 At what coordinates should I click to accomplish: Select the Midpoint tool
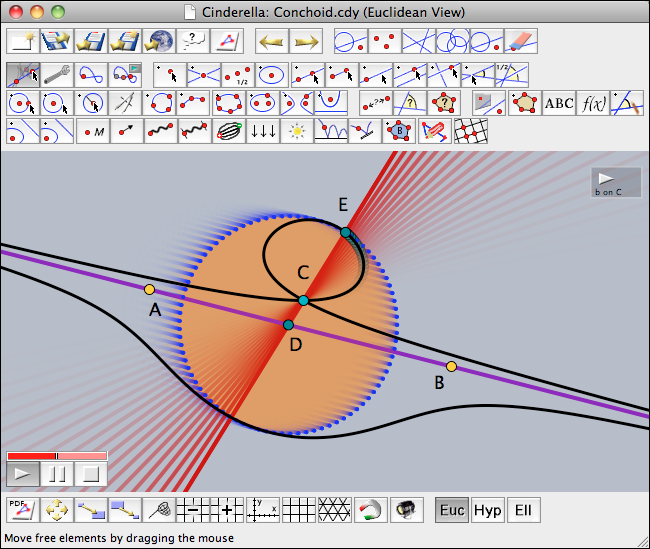[238, 75]
